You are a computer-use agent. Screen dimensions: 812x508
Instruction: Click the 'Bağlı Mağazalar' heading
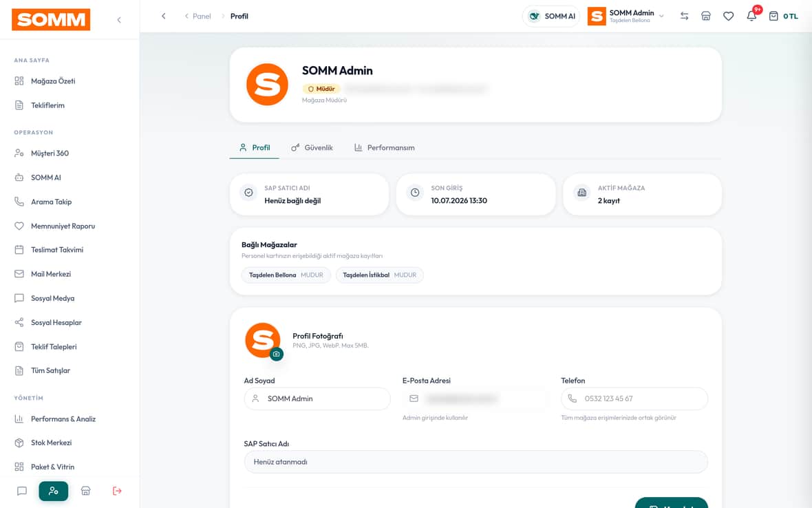click(269, 244)
